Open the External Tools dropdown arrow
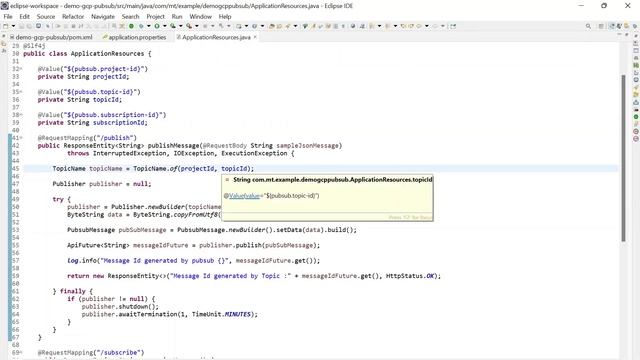The image size is (640, 360). (196, 26)
